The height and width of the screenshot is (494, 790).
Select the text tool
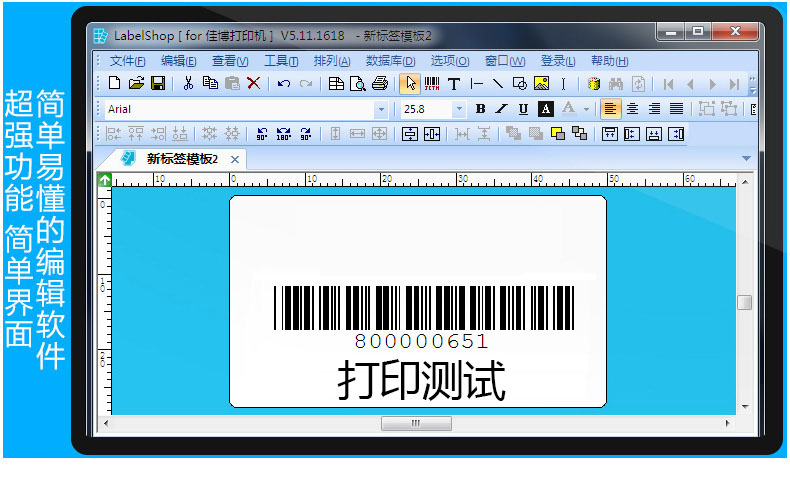454,84
